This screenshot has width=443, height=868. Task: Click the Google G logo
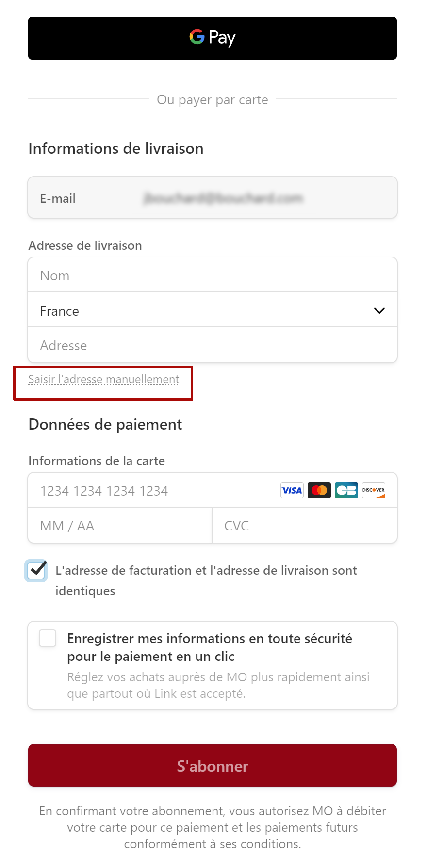[x=197, y=37]
